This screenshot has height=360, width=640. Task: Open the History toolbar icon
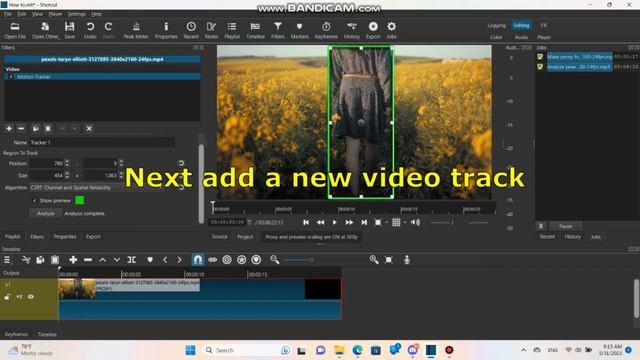(x=351, y=31)
